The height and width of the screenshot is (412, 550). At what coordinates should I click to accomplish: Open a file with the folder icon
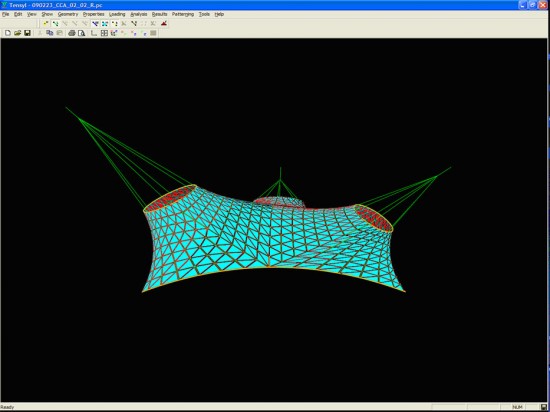pos(18,33)
